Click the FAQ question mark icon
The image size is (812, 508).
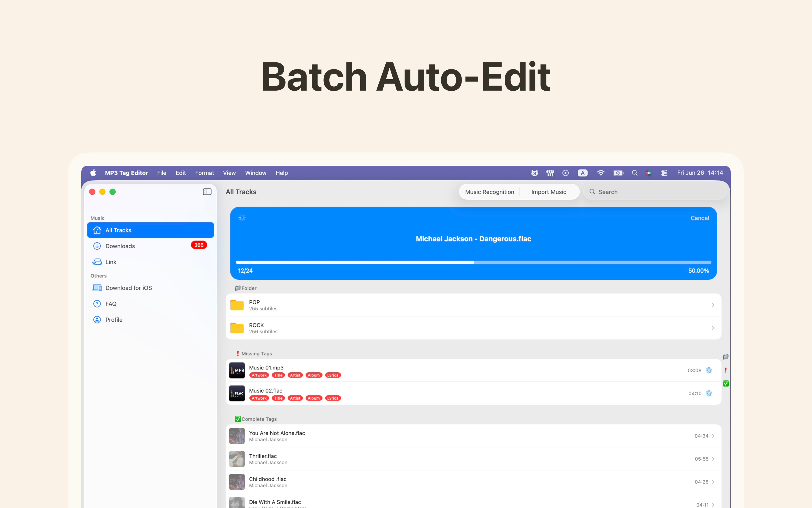click(97, 304)
